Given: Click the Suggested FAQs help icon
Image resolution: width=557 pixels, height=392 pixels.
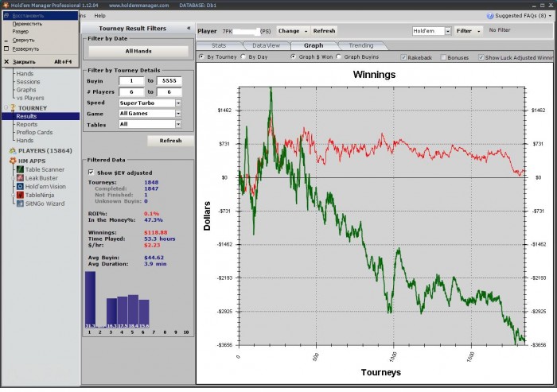Looking at the screenshot, I should tap(490, 16).
